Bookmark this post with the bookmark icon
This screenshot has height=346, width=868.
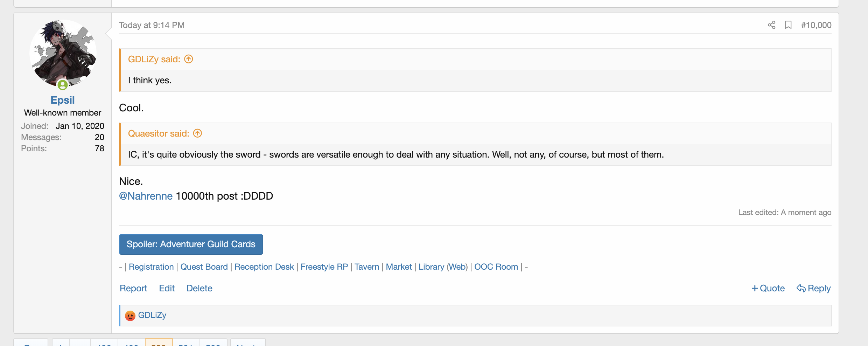[x=788, y=25]
